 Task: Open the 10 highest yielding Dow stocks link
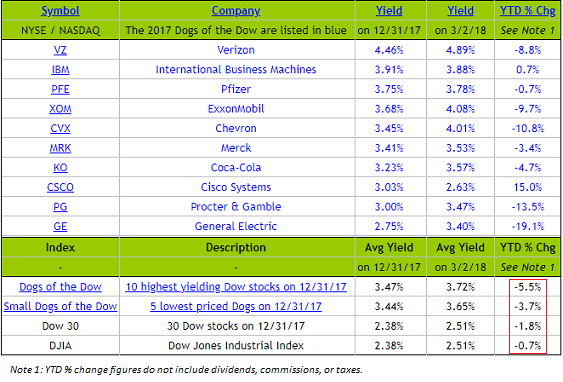tap(236, 287)
